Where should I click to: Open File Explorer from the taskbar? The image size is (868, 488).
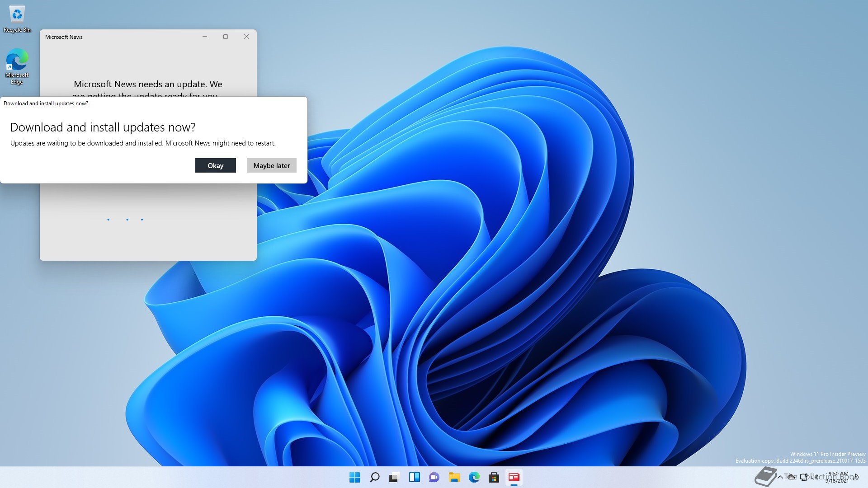454,477
